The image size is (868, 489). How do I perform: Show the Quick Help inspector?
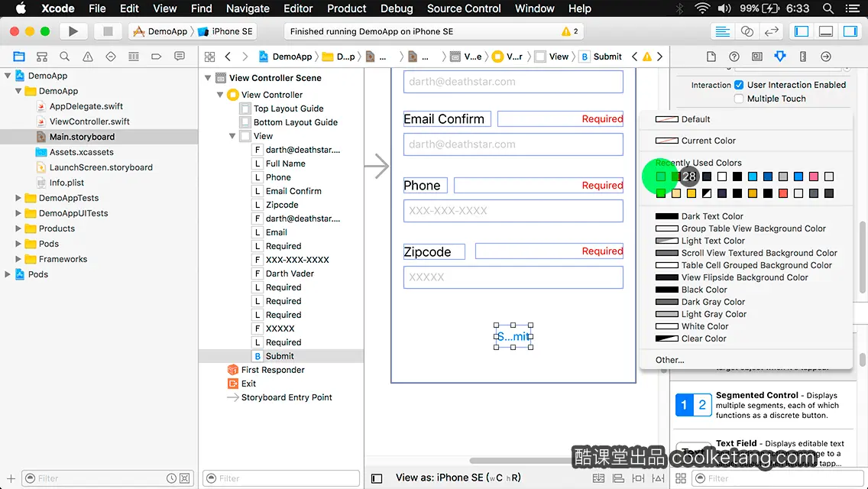pyautogui.click(x=734, y=57)
